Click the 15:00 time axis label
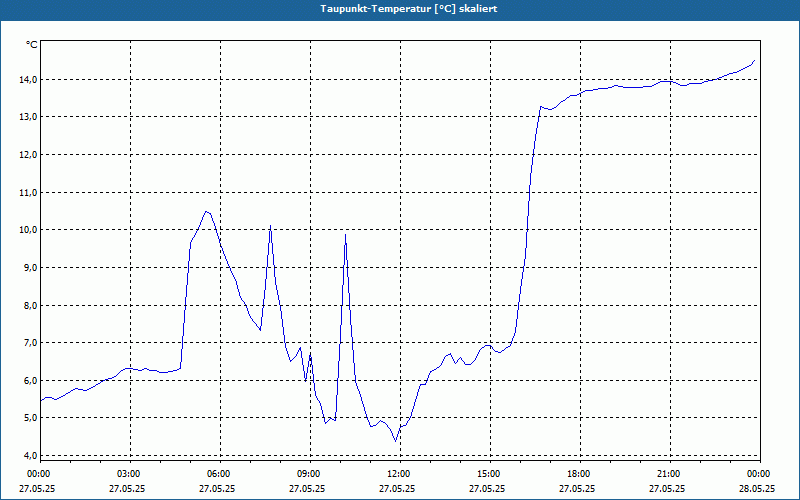Viewport: 800px width, 500px height. point(490,474)
